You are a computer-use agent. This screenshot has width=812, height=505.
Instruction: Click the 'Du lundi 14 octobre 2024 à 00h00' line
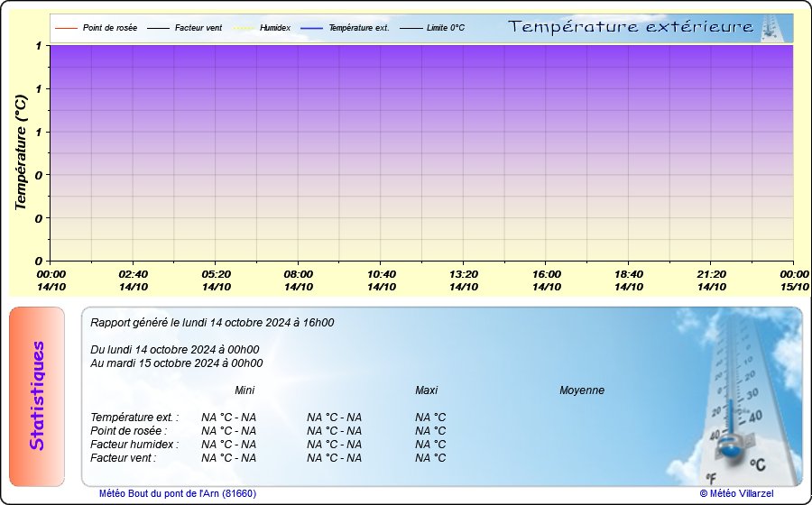tap(174, 350)
